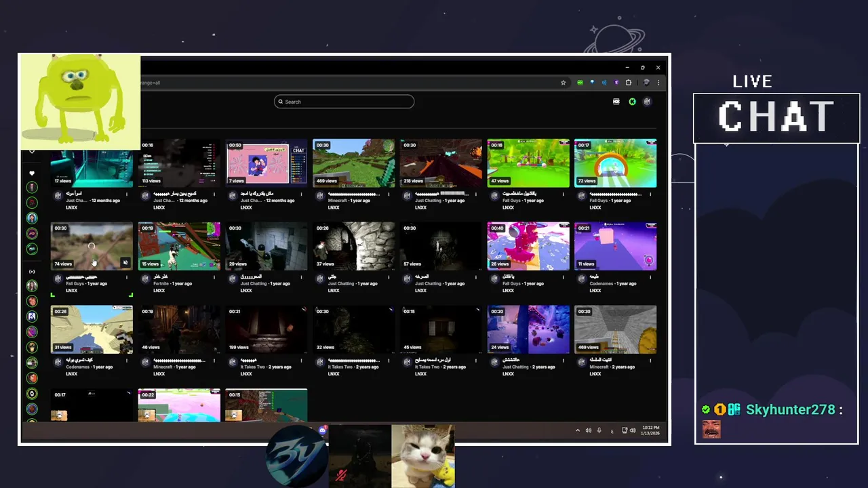
Task: Open the It Takes Two clip with 199 views
Action: (x=267, y=330)
